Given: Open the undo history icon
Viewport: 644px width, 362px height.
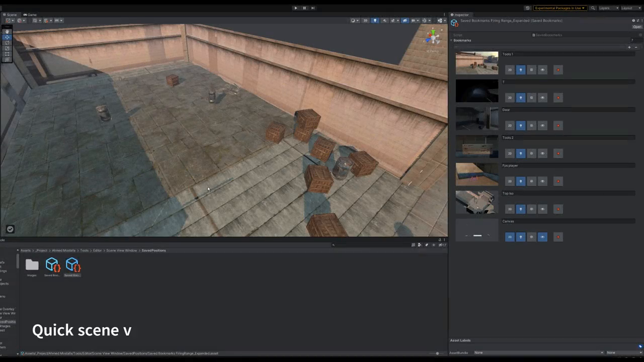Looking at the screenshot, I should [527, 8].
